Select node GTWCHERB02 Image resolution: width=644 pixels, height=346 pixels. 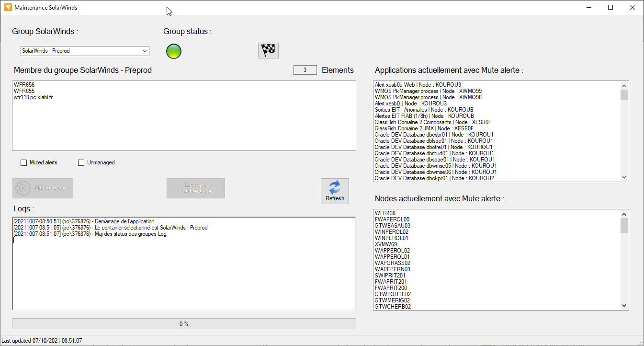tap(393, 307)
